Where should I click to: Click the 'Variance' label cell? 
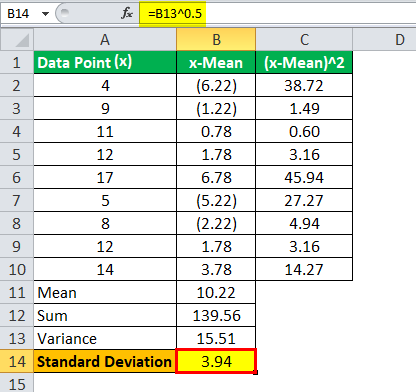(105, 338)
